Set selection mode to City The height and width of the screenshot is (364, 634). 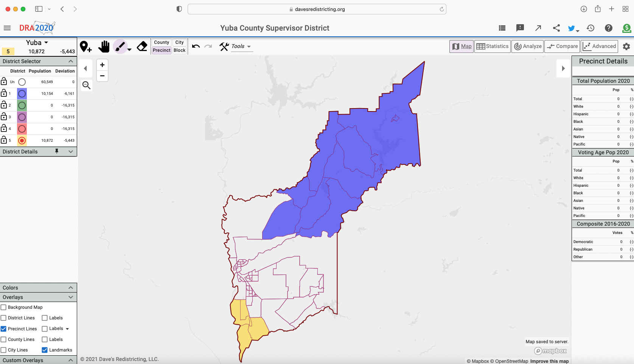click(180, 42)
